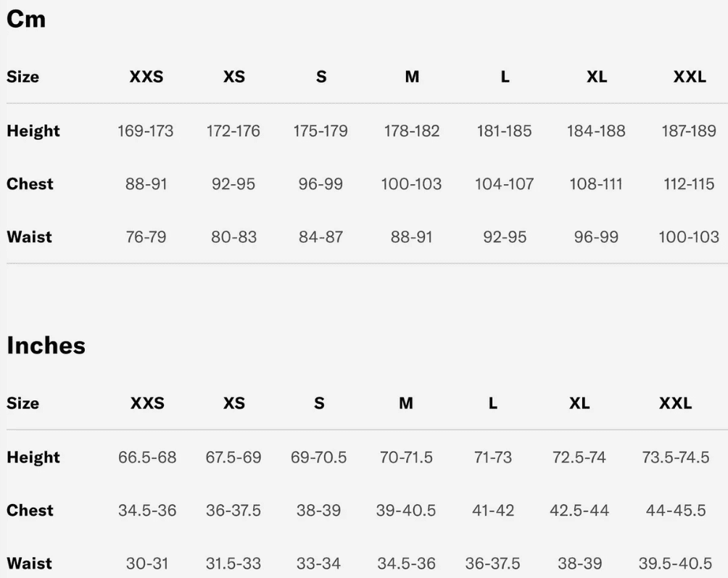
Task: Select the XXL column header in Inches table
Action: (x=675, y=403)
